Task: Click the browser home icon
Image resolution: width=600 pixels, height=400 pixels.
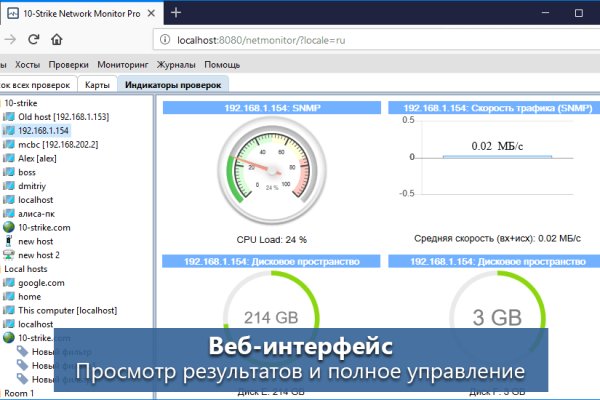Action: (x=57, y=39)
